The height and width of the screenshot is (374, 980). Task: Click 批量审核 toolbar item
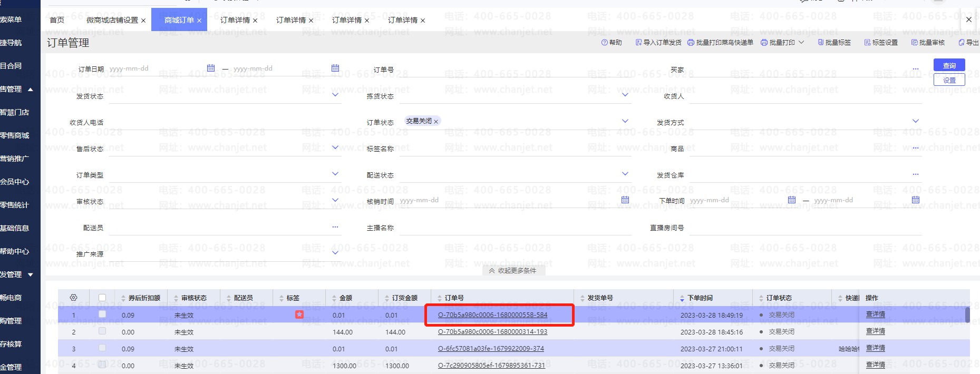pos(928,43)
